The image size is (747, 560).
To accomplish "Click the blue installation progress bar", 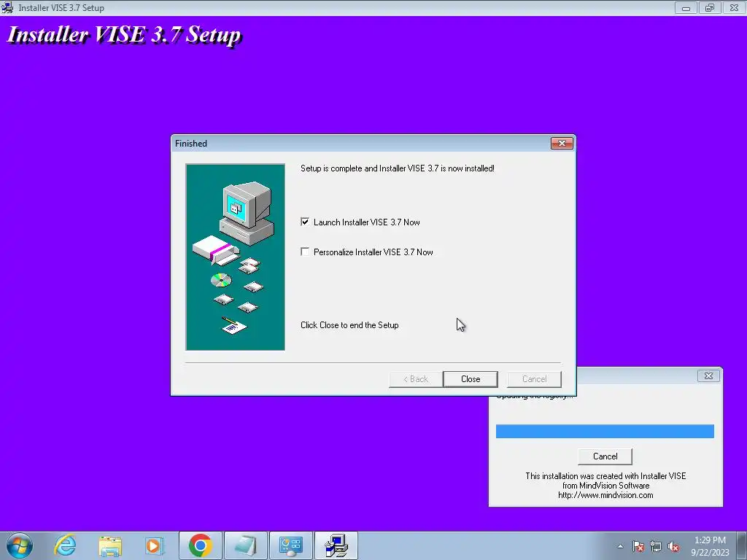I will coord(605,431).
